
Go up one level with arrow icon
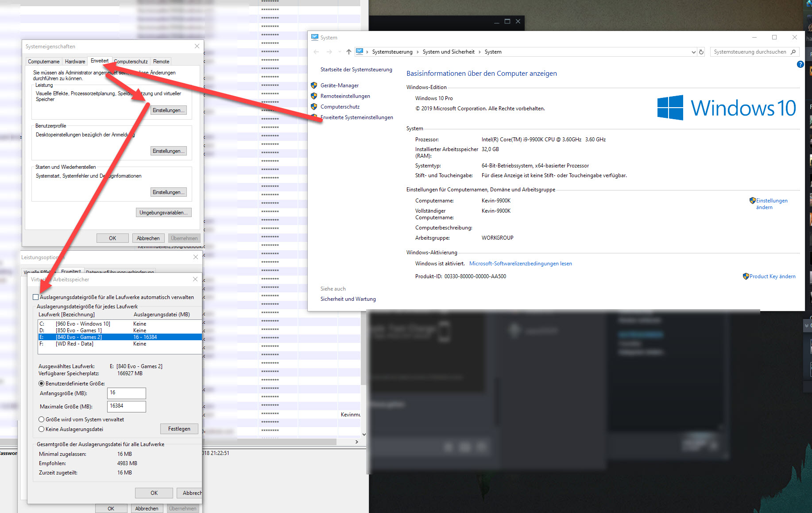tap(348, 52)
